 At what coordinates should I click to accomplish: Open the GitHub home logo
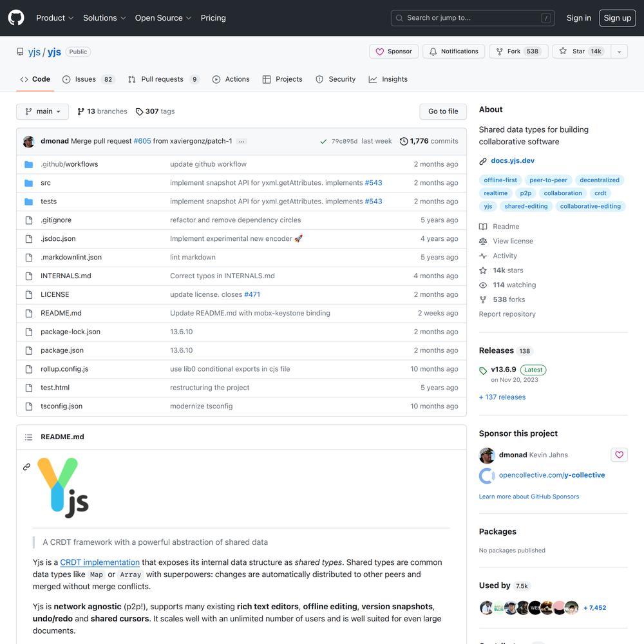16,17
